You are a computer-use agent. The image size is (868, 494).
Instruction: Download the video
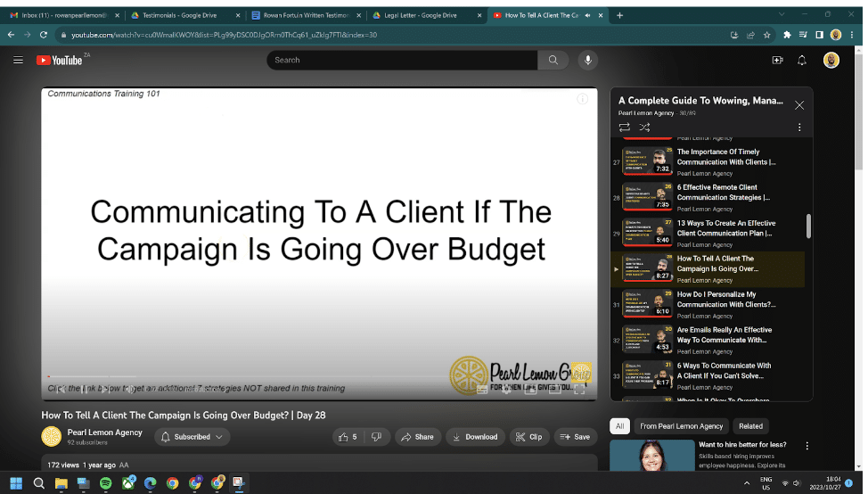click(x=476, y=437)
